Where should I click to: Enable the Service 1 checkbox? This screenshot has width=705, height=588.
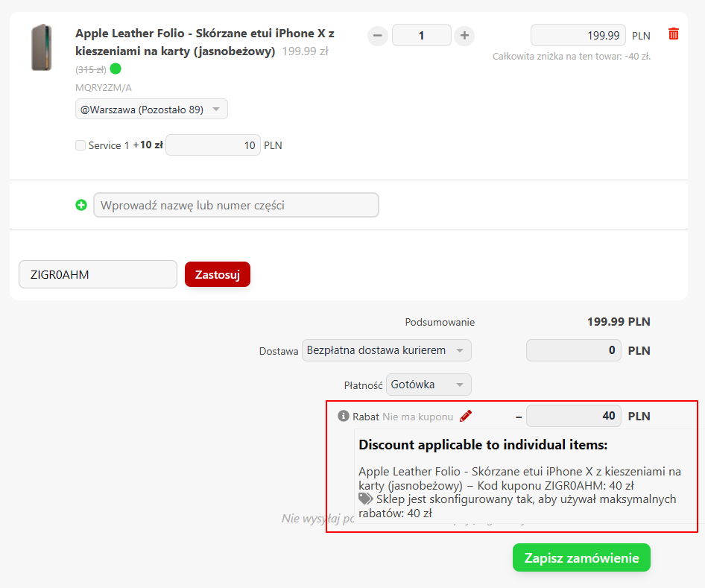click(80, 145)
